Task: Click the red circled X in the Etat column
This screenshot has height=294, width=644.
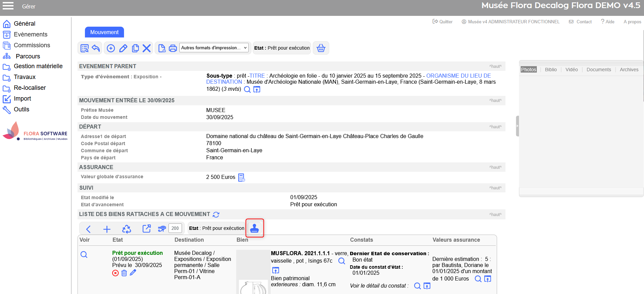Action: (115, 273)
